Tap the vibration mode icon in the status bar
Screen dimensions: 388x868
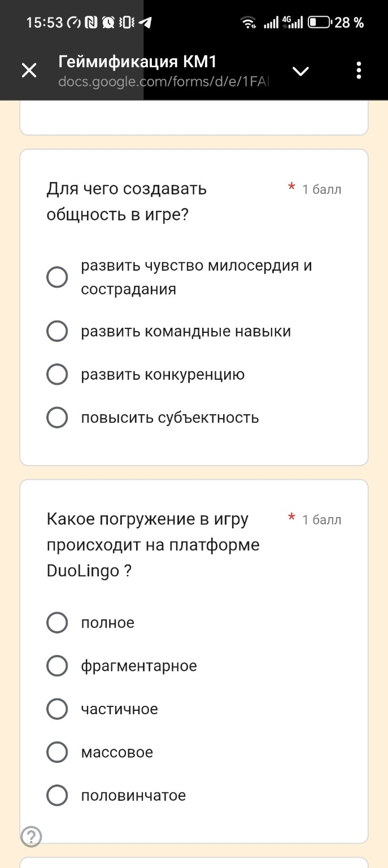pos(126,23)
